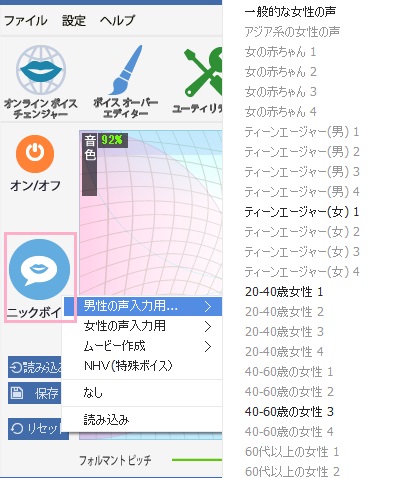The image size is (399, 478).
Task: Select ティーンエージャー(女) 4 voice
Action: pos(302,272)
